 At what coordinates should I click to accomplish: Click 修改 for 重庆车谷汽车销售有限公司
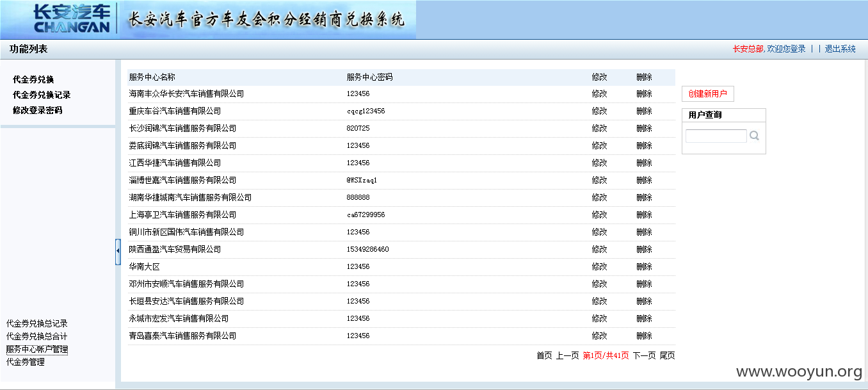pyautogui.click(x=599, y=111)
